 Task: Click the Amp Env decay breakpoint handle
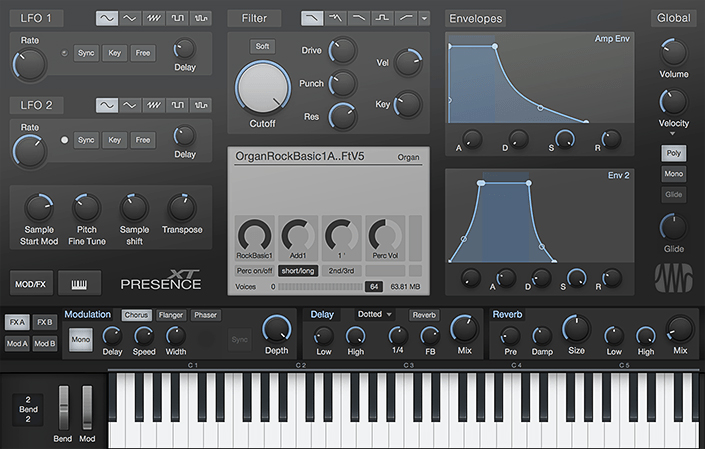tap(540, 108)
